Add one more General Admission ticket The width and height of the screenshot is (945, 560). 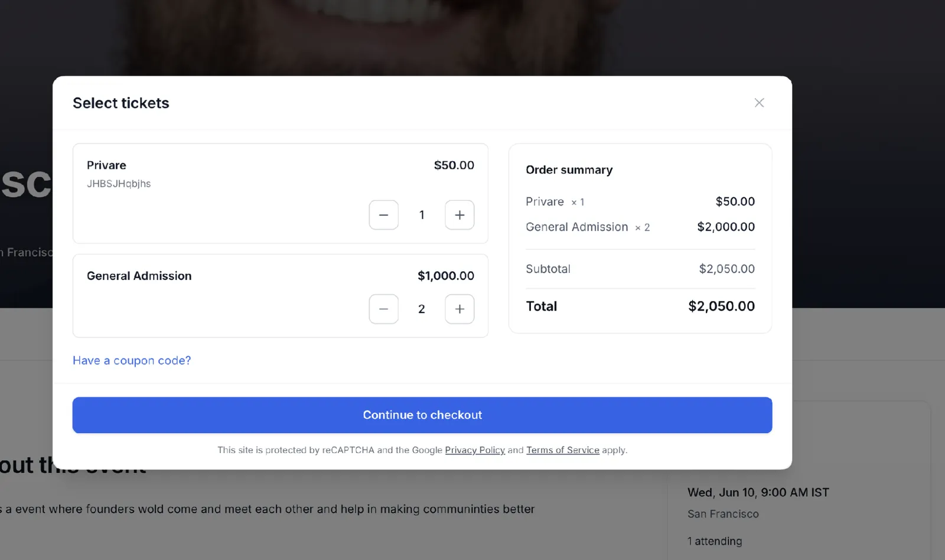[460, 309]
